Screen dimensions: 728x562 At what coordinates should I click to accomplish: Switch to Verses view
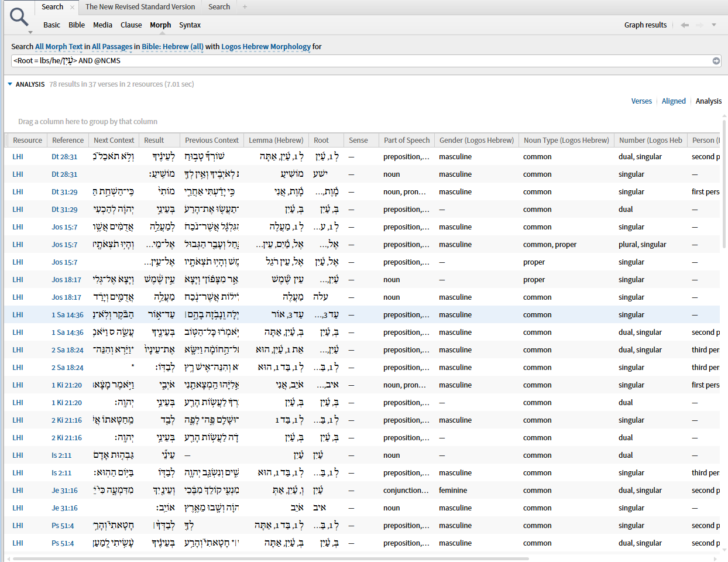point(641,101)
